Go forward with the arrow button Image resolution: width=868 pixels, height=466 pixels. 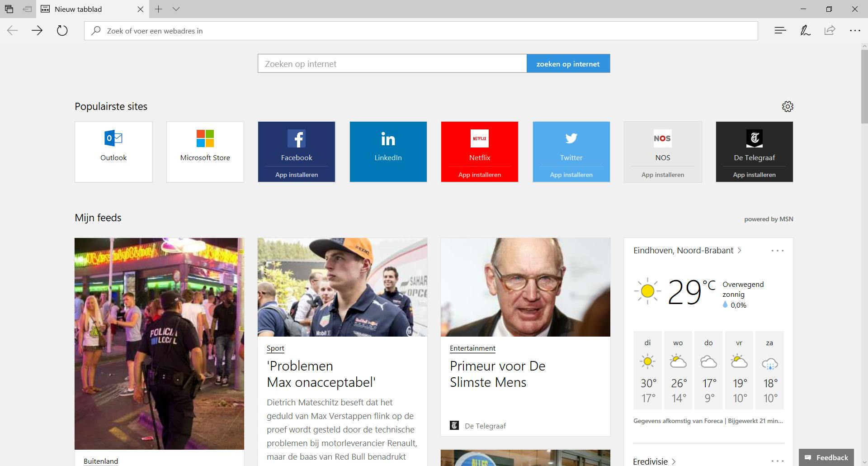[x=37, y=31]
